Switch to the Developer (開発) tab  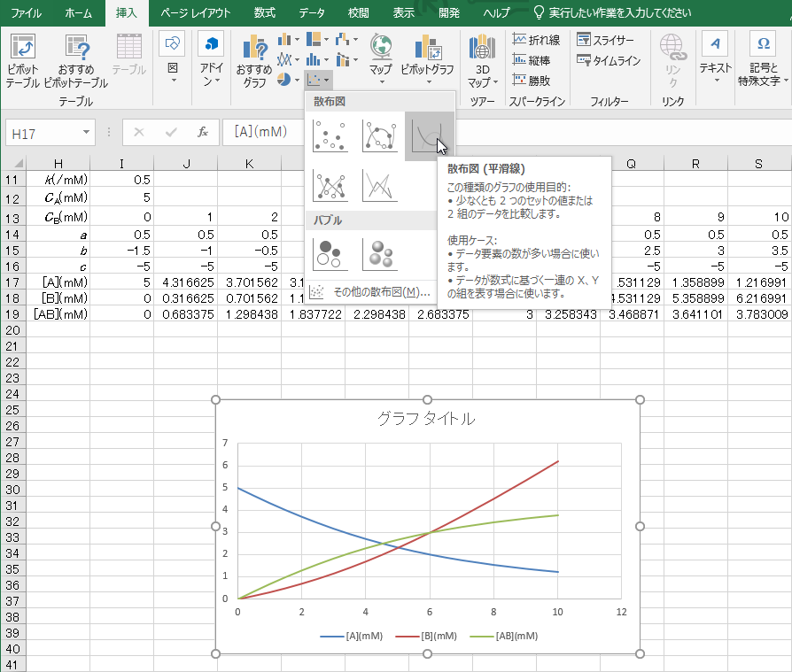(x=449, y=13)
